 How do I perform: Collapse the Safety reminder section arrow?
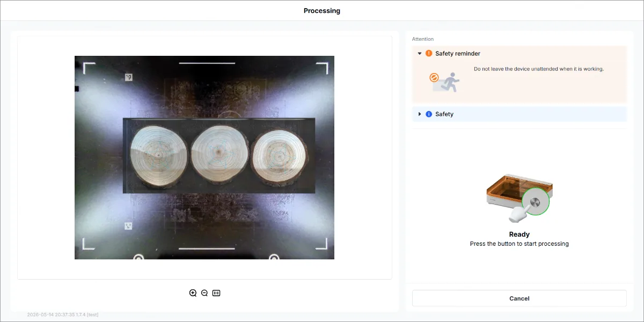pos(420,54)
